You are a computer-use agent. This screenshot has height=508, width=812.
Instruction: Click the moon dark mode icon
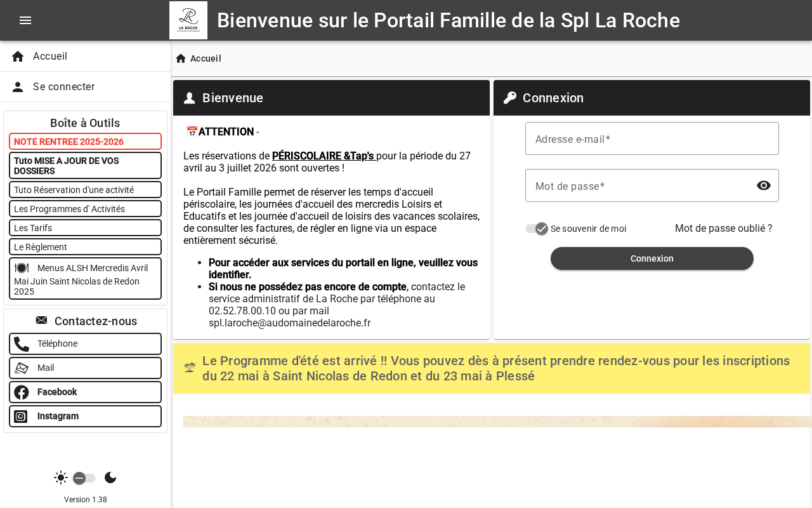(x=110, y=478)
